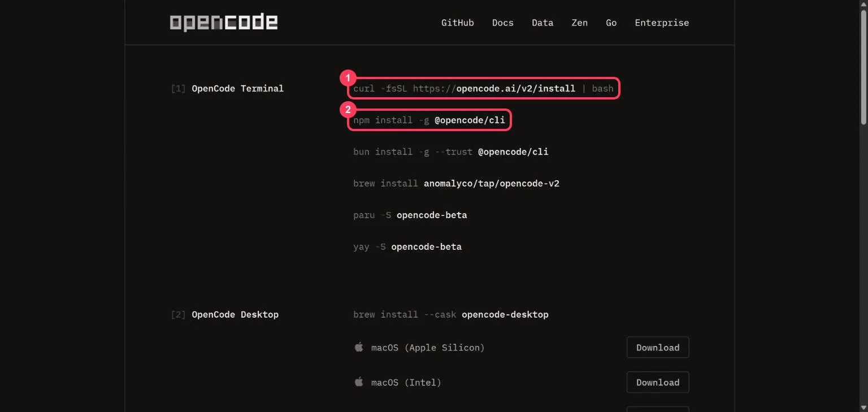
Task: Copy the paru -S opencode-beta command
Action: tap(410, 215)
